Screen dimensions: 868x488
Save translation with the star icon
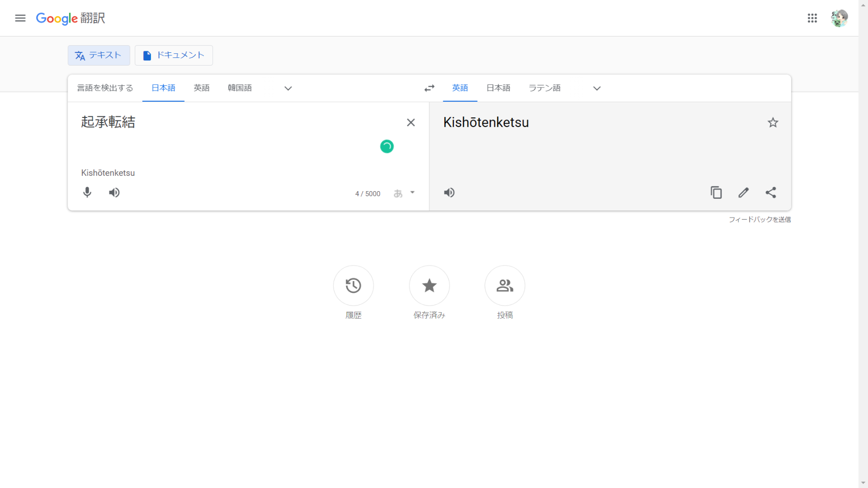pyautogui.click(x=772, y=123)
